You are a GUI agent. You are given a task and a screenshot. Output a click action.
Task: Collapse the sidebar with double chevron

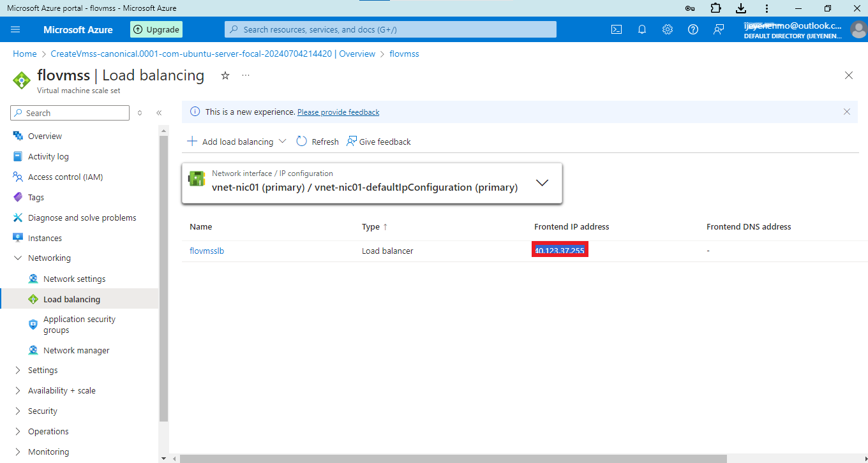159,113
